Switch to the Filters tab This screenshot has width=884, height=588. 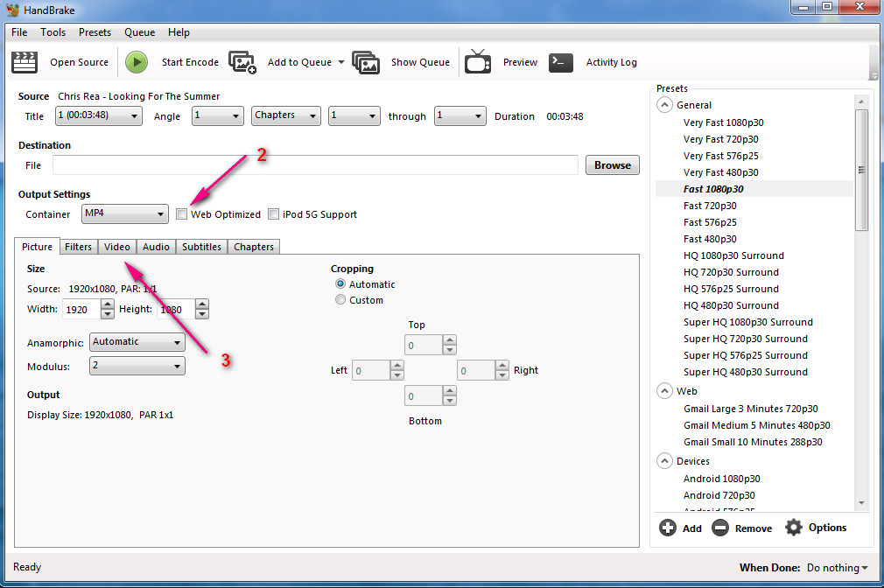pos(79,247)
